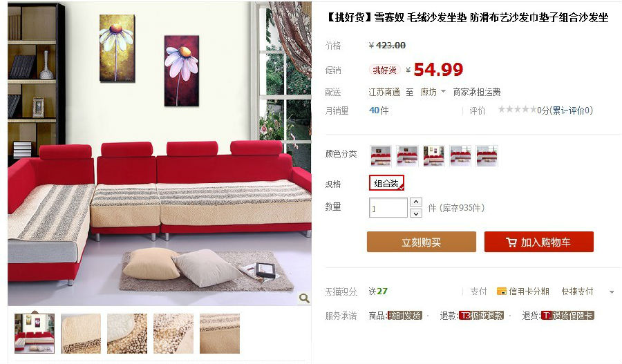
Task: Choose the third color category option
Action: click(x=433, y=156)
